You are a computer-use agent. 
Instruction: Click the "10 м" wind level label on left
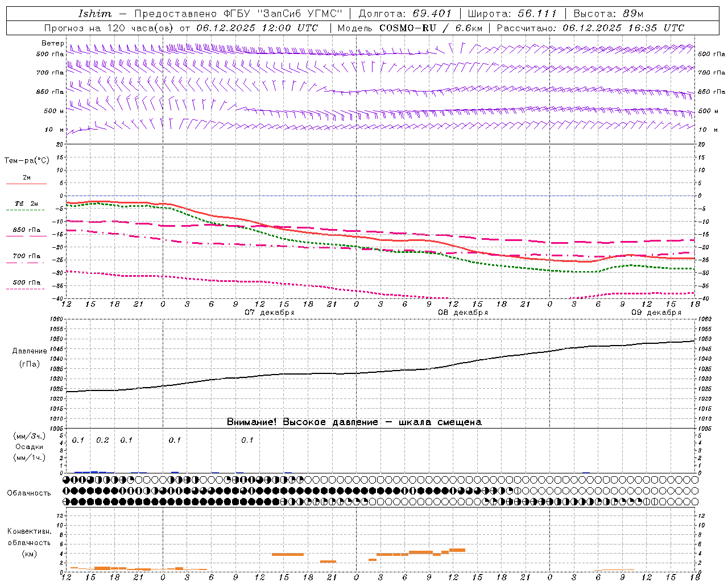55,130
